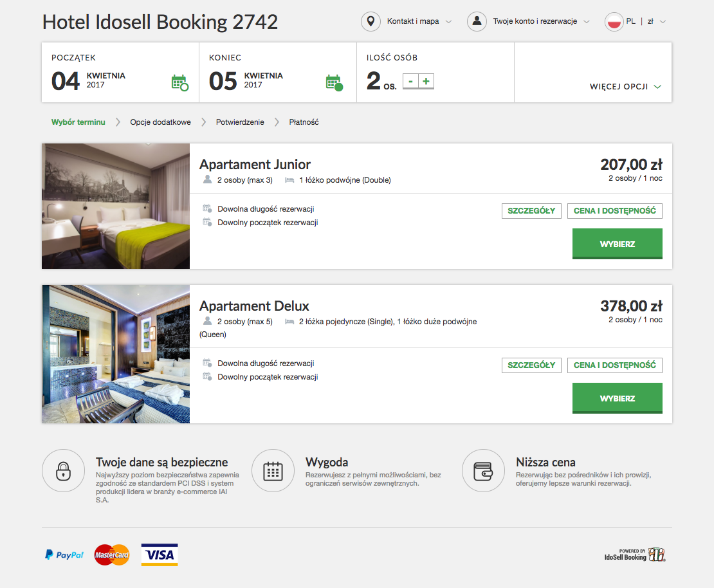Go to the Potwierdzenie step
This screenshot has height=588, width=714.
click(240, 122)
